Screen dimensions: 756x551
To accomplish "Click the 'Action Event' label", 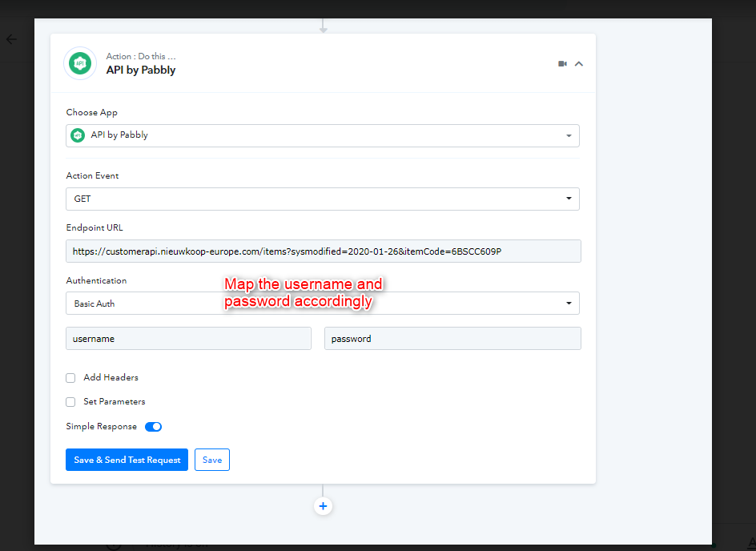I will [x=92, y=175].
